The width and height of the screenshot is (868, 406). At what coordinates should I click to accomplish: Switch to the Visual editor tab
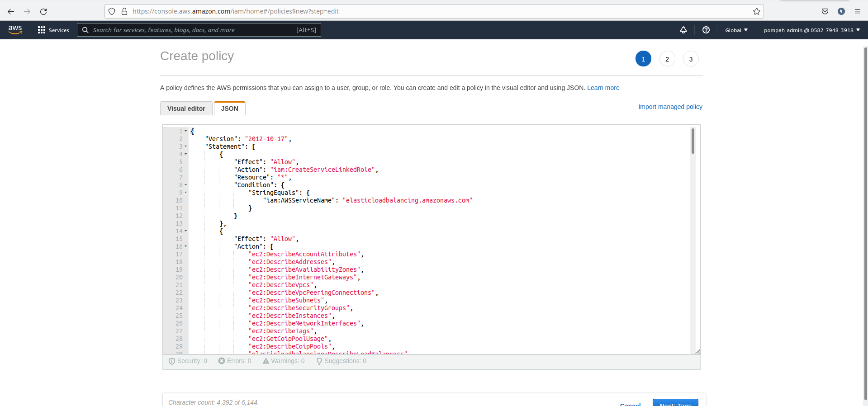(186, 109)
